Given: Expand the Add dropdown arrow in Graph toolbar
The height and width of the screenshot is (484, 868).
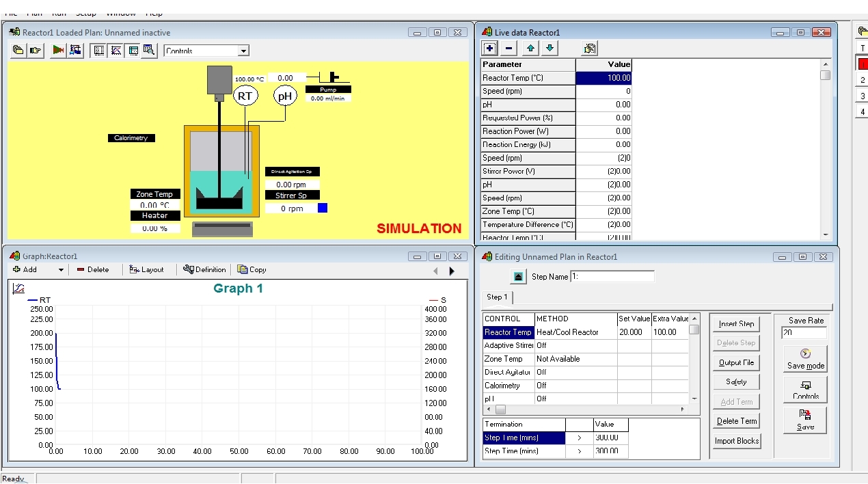Looking at the screenshot, I should 61,270.
